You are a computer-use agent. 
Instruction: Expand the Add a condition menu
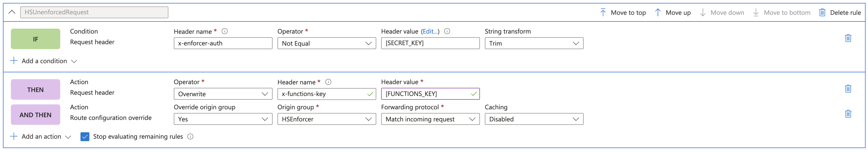point(44,61)
